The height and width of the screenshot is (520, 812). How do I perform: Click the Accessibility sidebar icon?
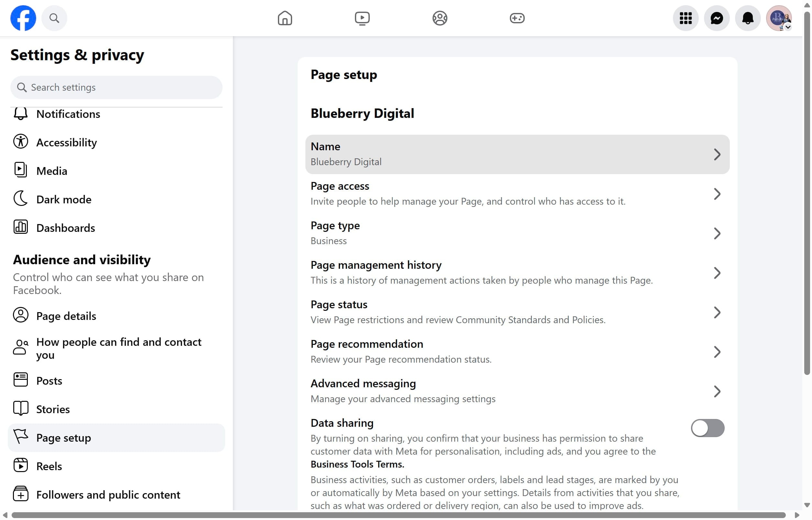[x=21, y=141]
